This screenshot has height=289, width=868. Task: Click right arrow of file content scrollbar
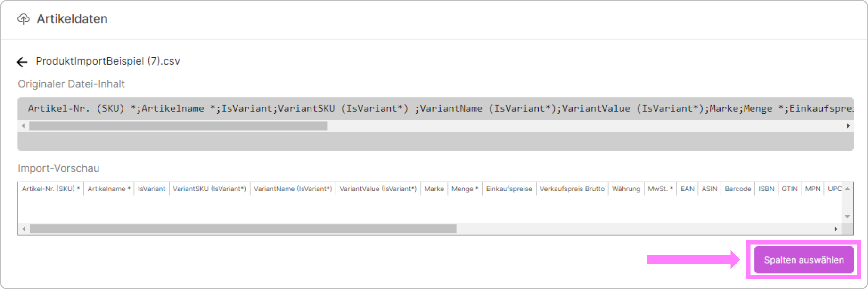pos(848,126)
